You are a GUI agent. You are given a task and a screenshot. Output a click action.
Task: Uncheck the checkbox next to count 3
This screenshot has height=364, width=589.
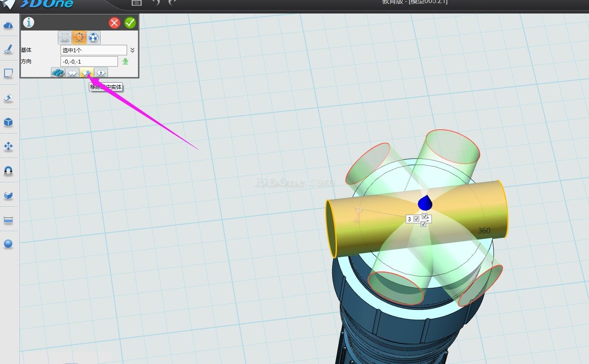pos(417,219)
